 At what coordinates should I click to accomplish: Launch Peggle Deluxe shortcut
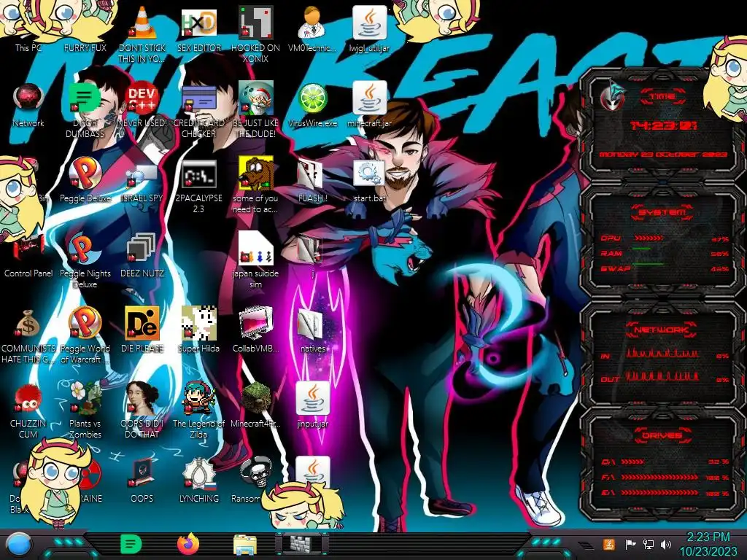coord(85,180)
